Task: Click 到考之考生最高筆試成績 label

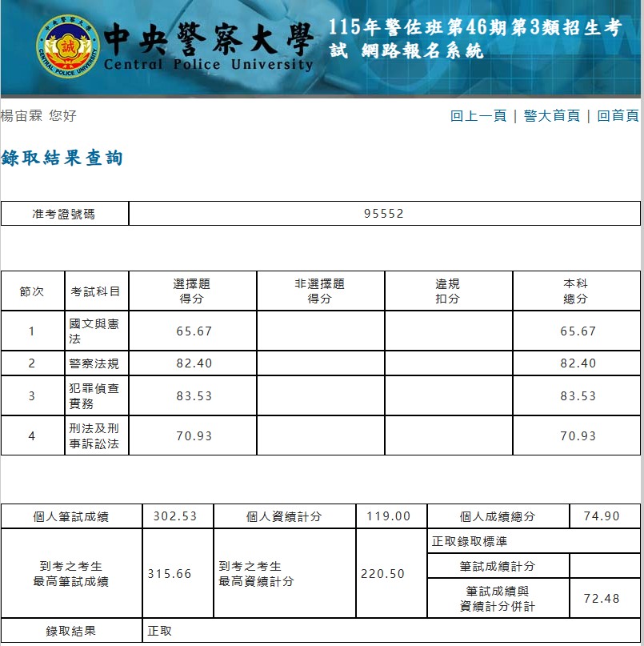Action: 71,573
